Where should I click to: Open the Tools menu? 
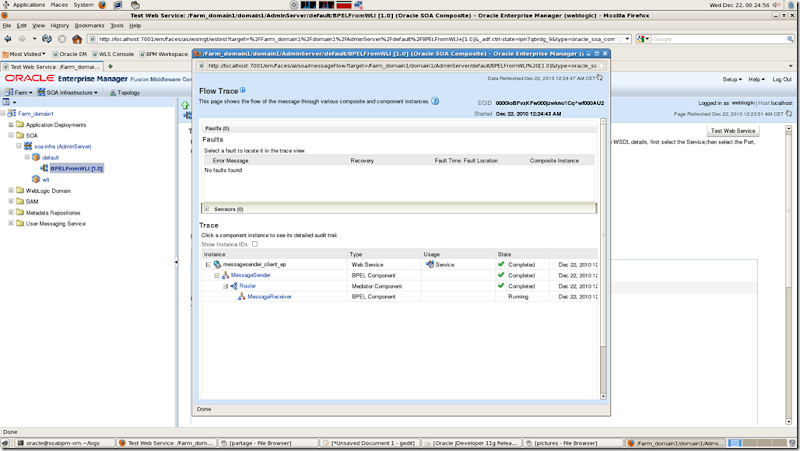coord(117,26)
